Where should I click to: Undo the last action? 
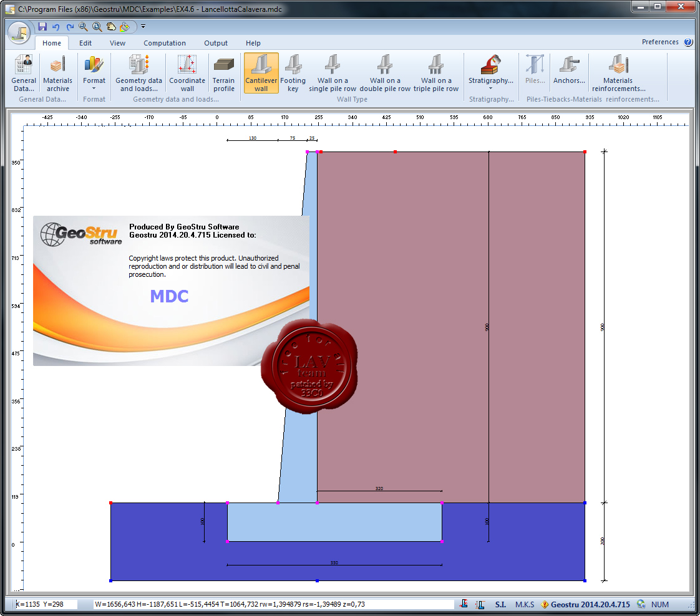[x=56, y=27]
